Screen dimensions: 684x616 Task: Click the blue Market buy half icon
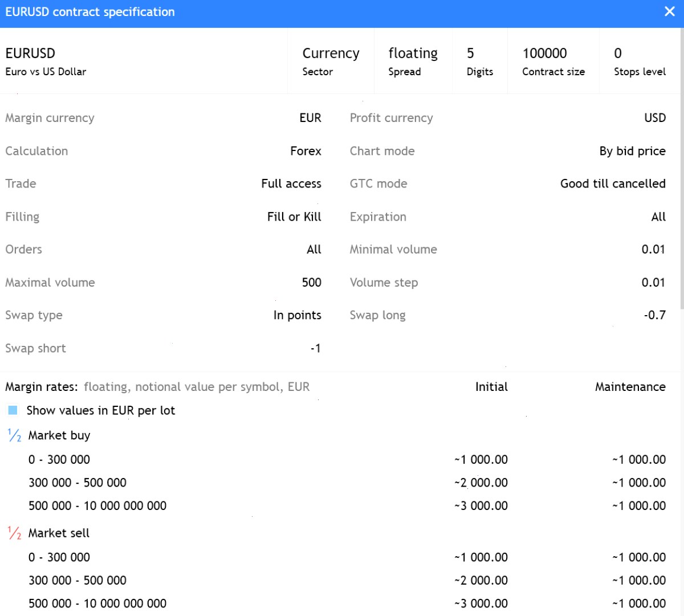coord(14,435)
